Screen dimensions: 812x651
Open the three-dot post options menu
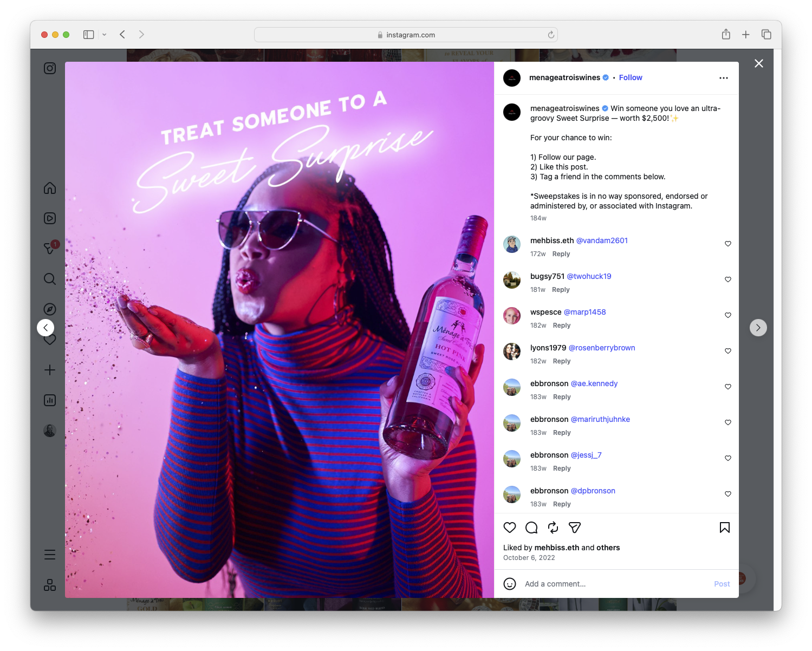point(724,77)
